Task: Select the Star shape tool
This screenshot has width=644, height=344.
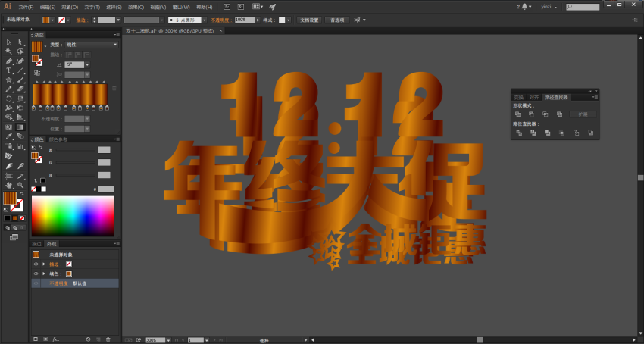Action: click(8, 80)
